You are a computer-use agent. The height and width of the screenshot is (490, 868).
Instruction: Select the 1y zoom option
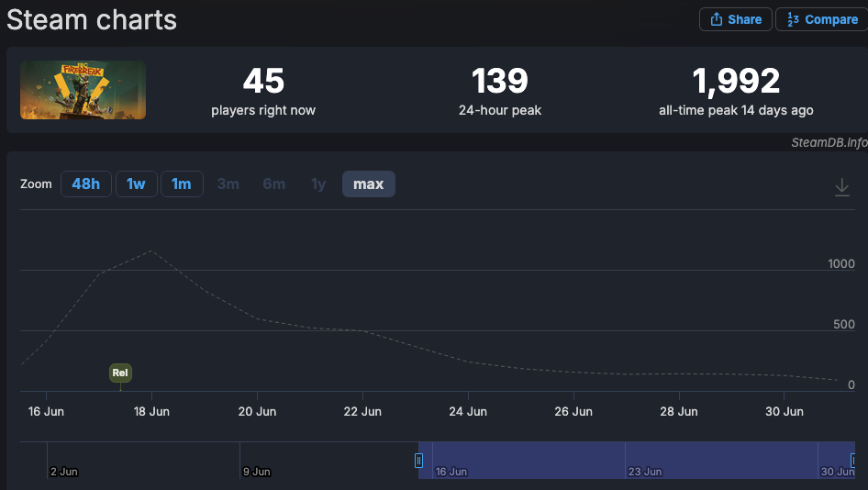(x=318, y=184)
